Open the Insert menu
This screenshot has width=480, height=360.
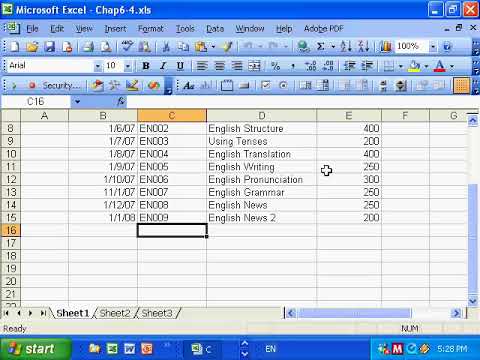click(115, 29)
